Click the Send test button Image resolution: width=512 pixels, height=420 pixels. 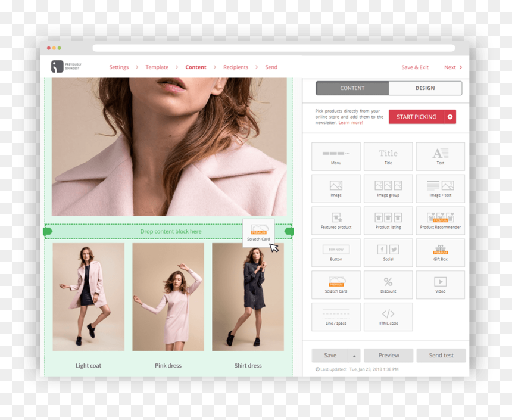[x=441, y=355]
